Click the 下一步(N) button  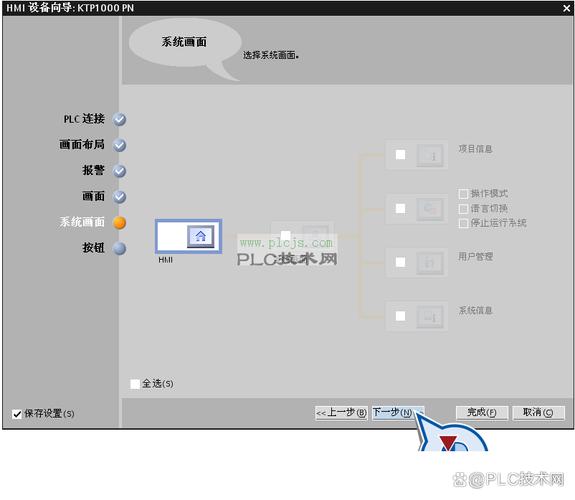(398, 413)
